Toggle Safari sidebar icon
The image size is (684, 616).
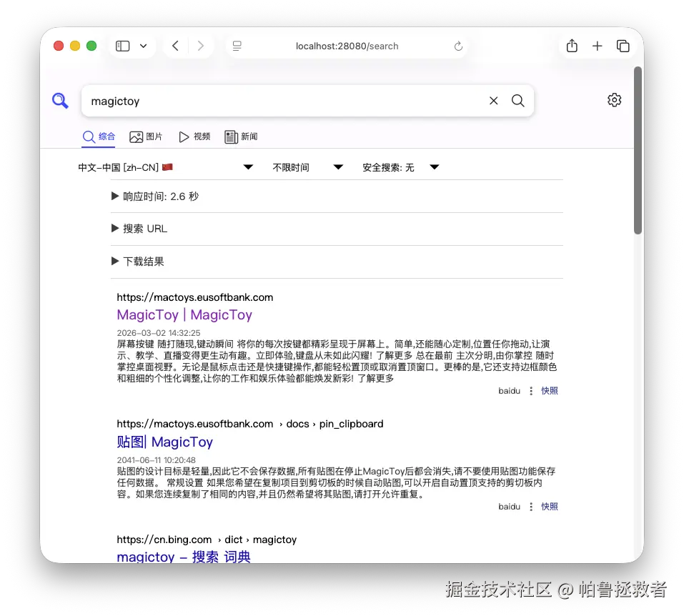[x=123, y=46]
